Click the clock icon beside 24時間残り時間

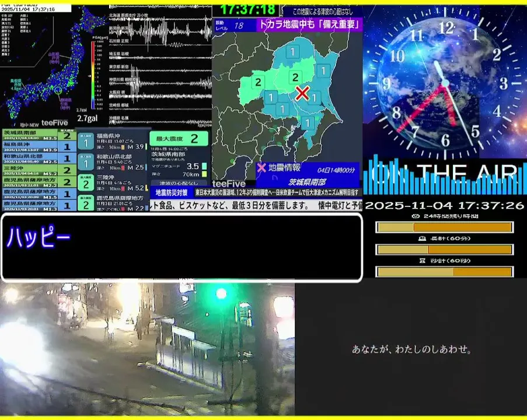416,216
